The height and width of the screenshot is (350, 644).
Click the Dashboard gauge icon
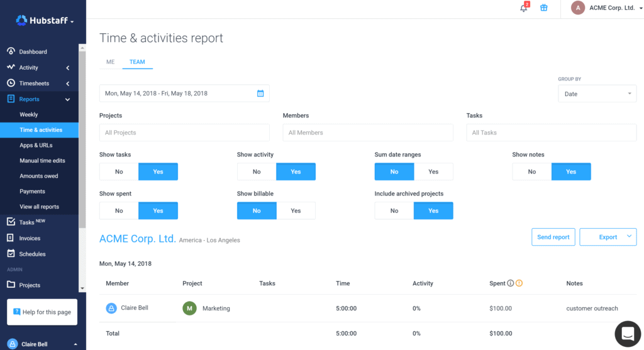[11, 52]
